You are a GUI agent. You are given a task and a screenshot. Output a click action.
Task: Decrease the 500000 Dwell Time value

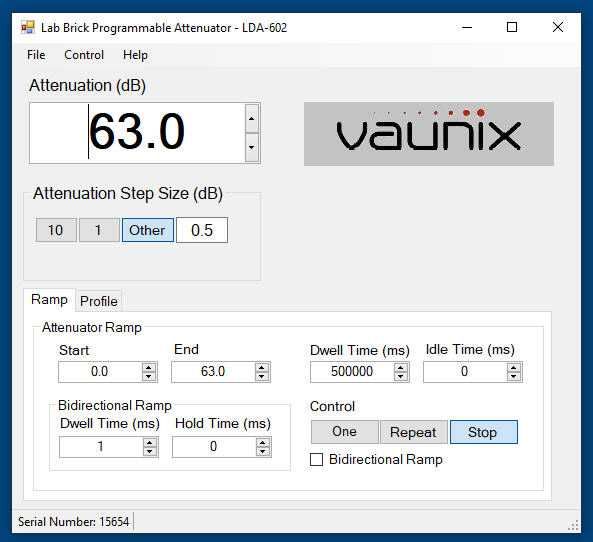point(401,376)
